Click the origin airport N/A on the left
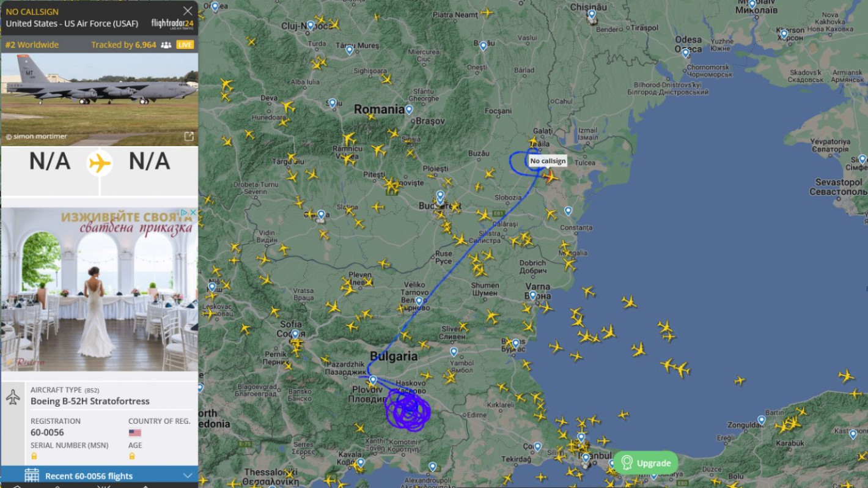 pyautogui.click(x=50, y=162)
